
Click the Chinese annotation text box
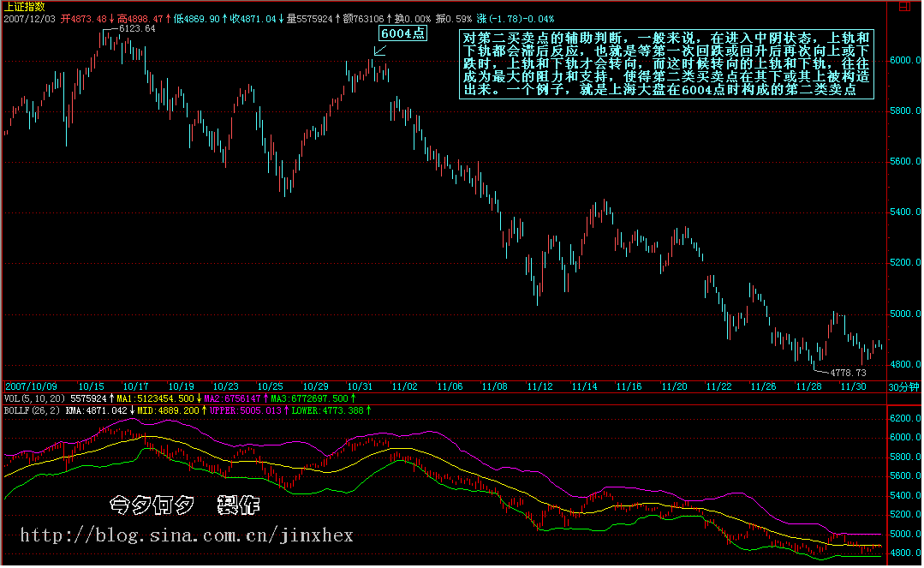pyautogui.click(x=665, y=64)
